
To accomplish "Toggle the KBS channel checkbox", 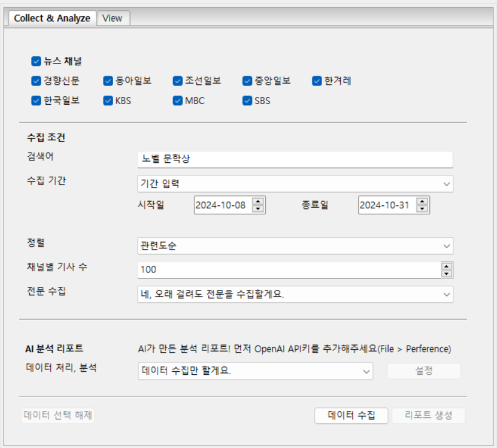I will coord(108,100).
